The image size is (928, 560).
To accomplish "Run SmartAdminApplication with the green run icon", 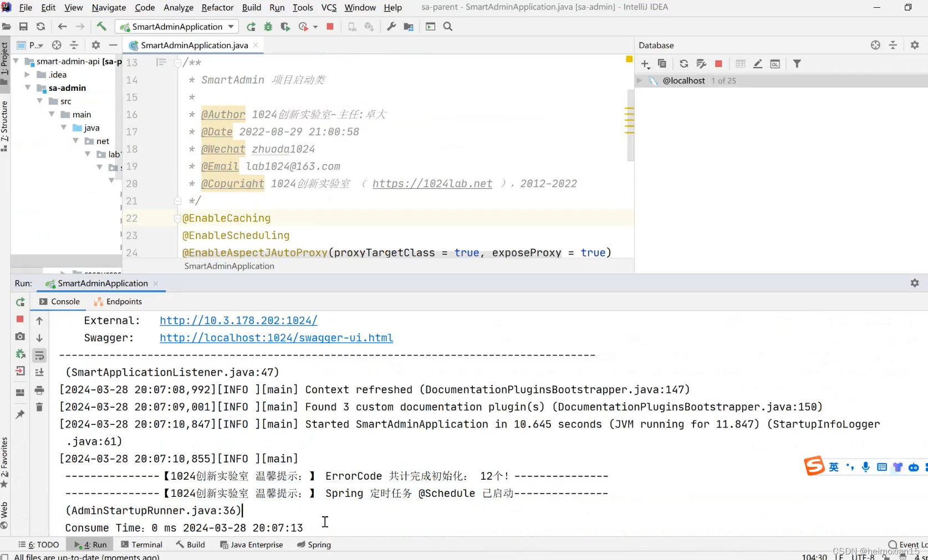I will [x=251, y=27].
